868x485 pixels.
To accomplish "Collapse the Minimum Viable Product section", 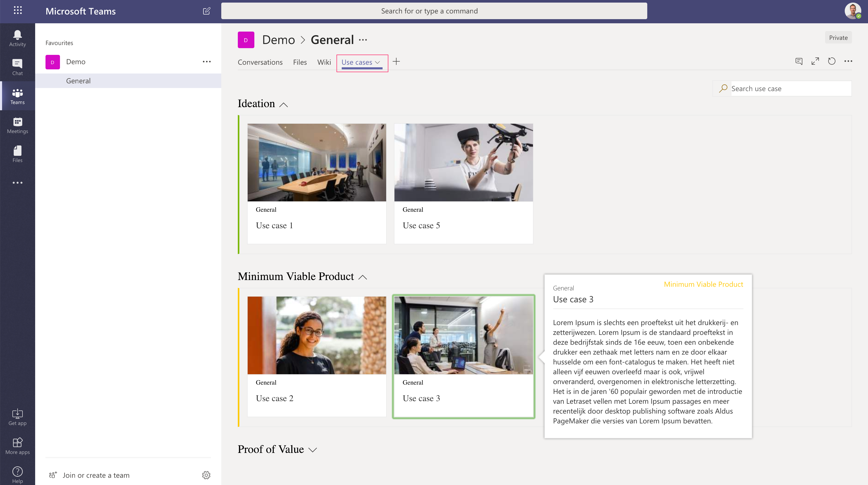I will click(363, 277).
